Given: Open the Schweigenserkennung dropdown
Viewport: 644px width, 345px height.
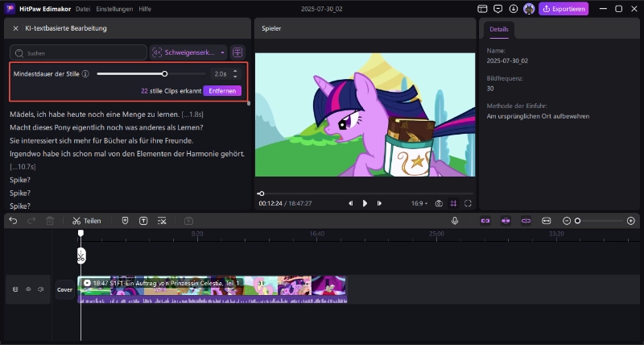Looking at the screenshot, I should pyautogui.click(x=188, y=52).
